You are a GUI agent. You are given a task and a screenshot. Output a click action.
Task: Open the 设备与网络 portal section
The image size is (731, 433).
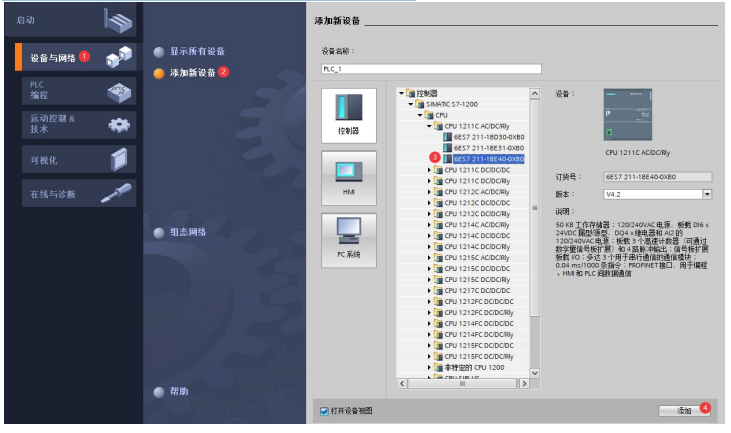pyautogui.click(x=76, y=57)
